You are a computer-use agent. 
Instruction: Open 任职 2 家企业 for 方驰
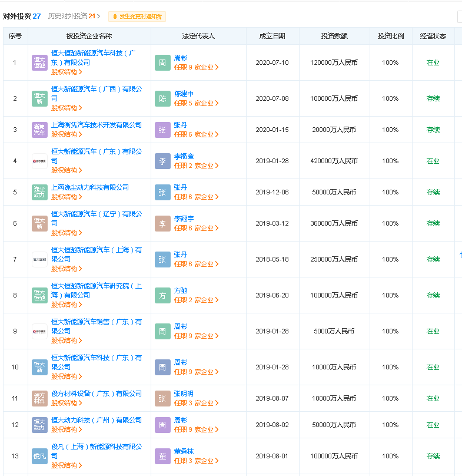pos(196,300)
